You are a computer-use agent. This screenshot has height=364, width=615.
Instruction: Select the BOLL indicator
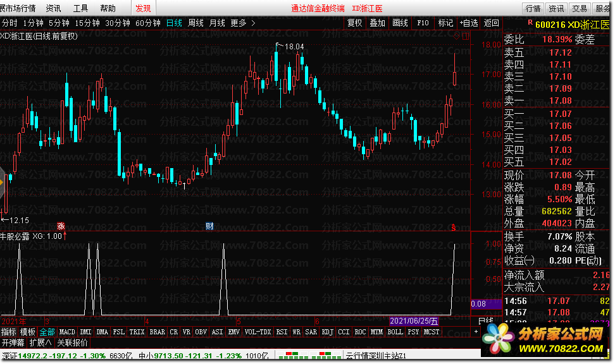(x=395, y=332)
